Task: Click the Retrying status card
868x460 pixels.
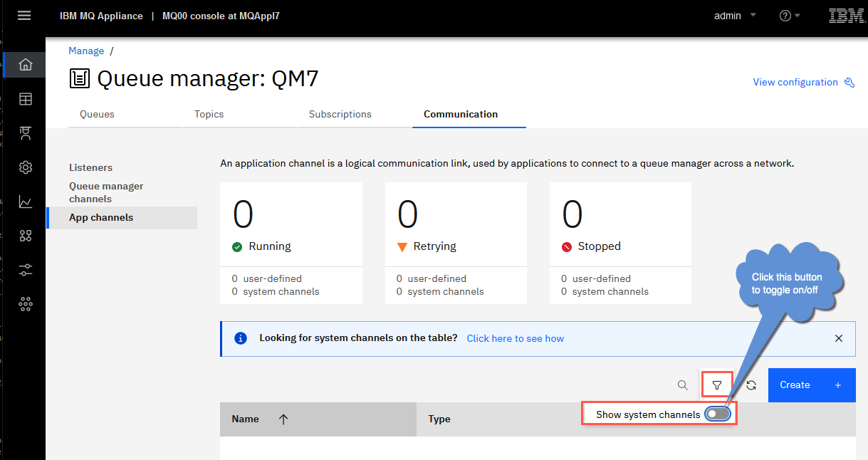Action: click(456, 243)
